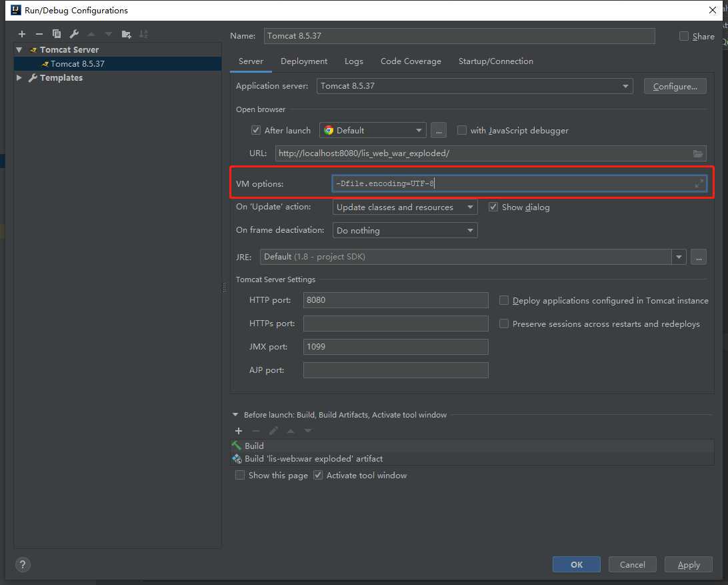Click the Cancel button
The width and height of the screenshot is (728, 585).
pos(633,564)
